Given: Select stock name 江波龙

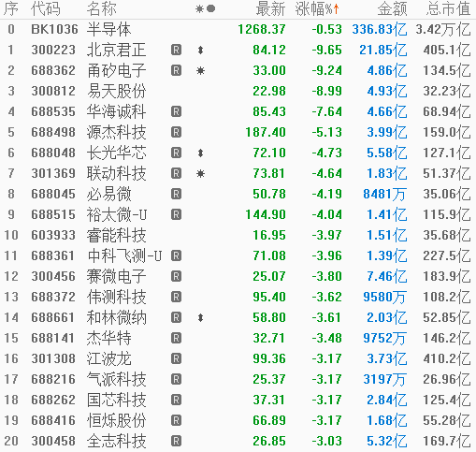Looking at the screenshot, I should pos(108,358).
